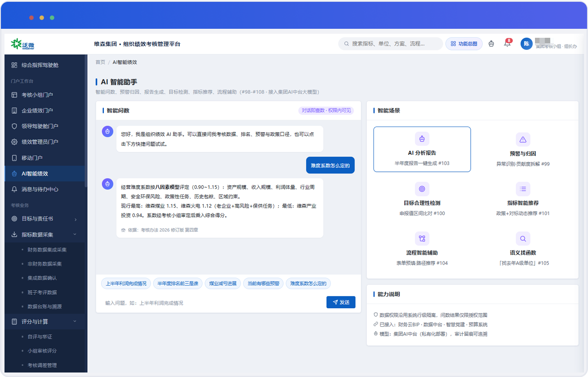Screen dimensions: 588x377
Task: Open the notification bell with badge 8
Action: pyautogui.click(x=508, y=44)
